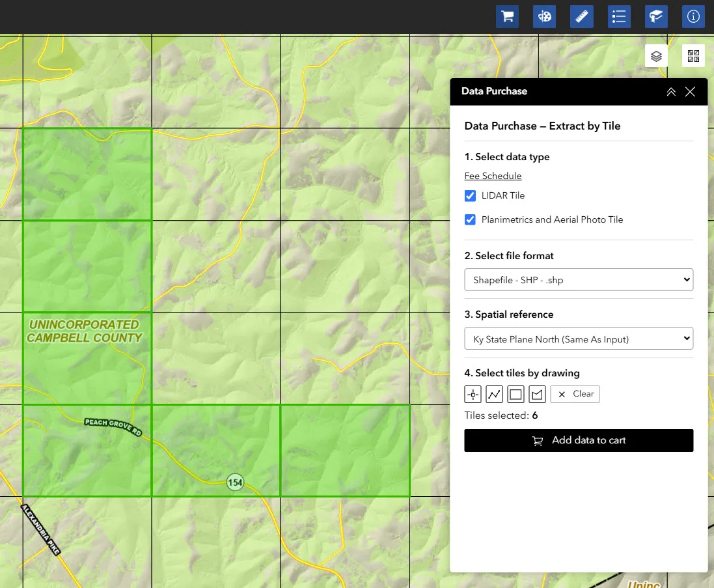Open the info icon in toolbar

click(x=693, y=17)
